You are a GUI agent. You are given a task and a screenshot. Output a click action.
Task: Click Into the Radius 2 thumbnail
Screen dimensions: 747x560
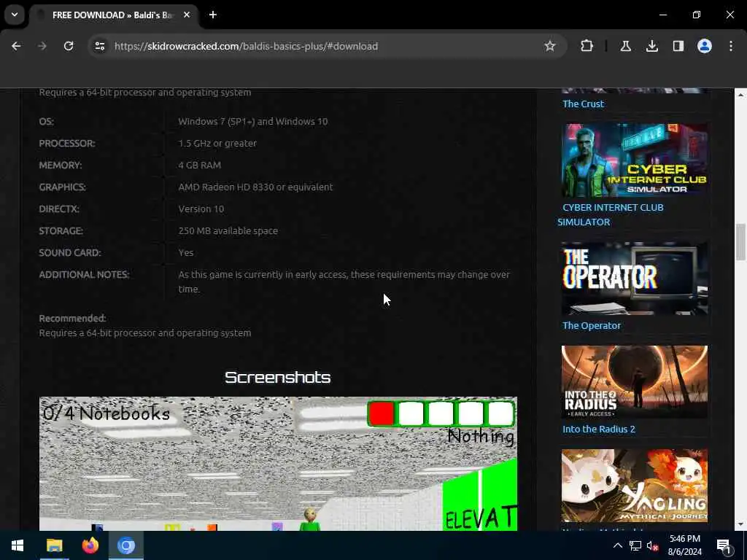[635, 382]
